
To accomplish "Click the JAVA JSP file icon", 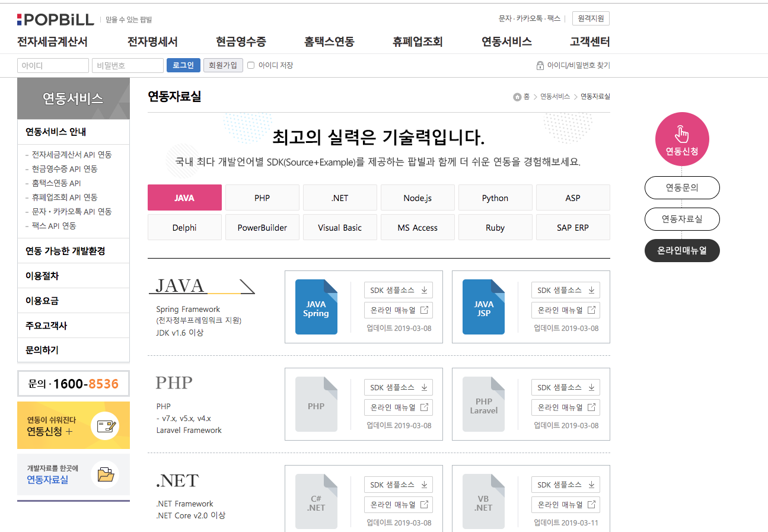I will 483,307.
